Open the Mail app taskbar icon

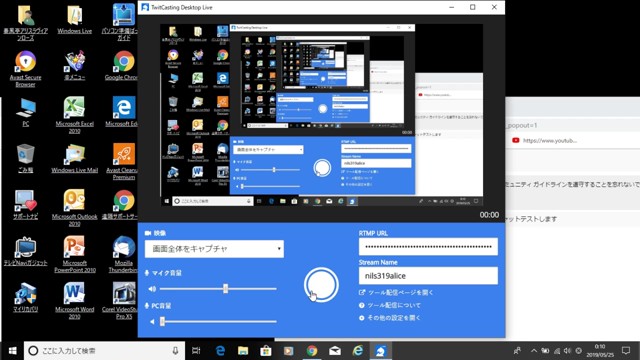[335, 351]
